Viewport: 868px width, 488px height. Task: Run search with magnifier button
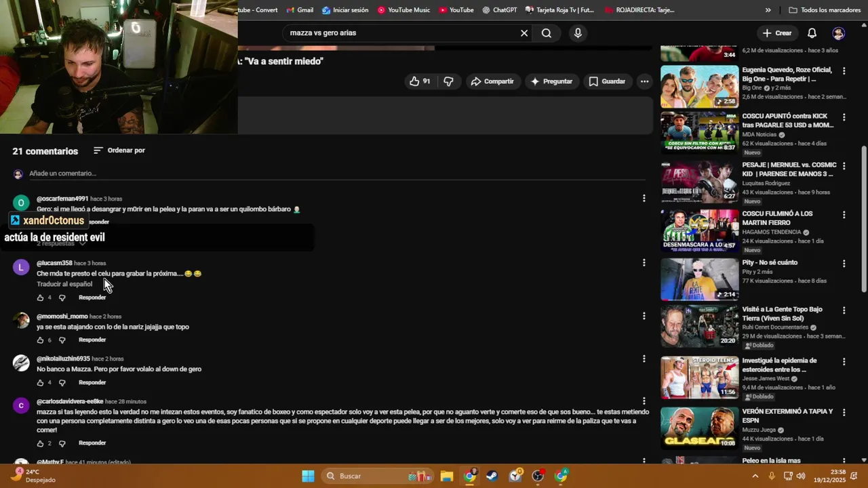coord(547,33)
